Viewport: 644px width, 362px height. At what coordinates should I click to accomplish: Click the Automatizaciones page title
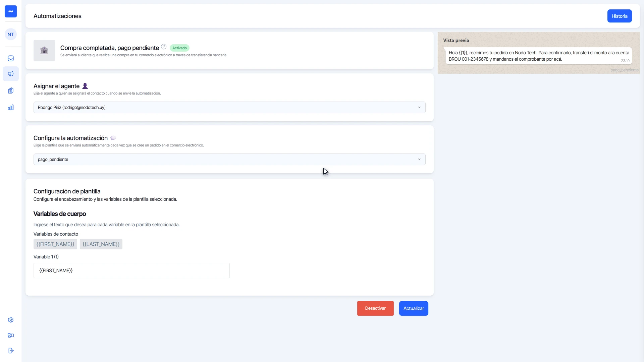pyautogui.click(x=57, y=16)
